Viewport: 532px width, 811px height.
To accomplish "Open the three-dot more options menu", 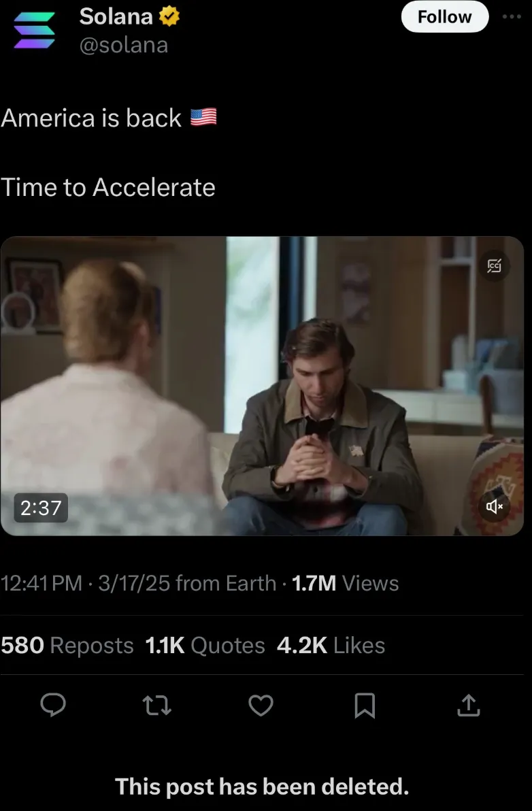I will pos(512,16).
